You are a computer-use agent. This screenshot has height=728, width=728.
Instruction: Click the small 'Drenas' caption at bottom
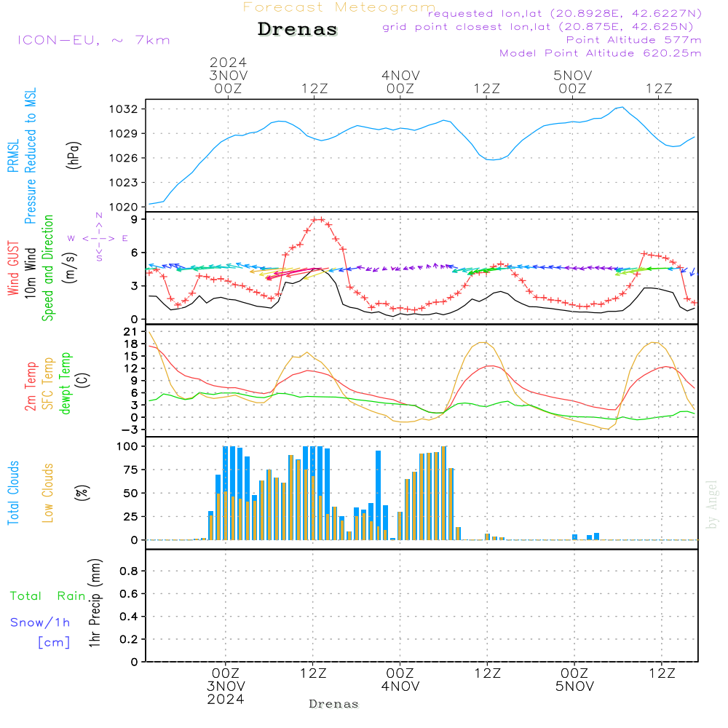334,704
